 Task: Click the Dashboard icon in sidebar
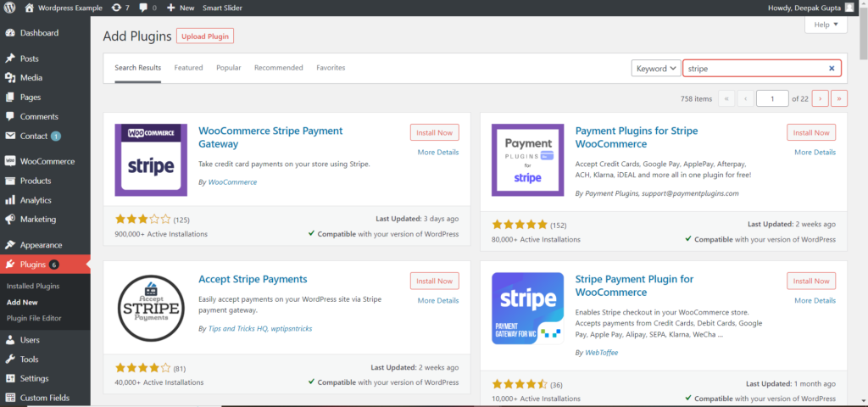point(10,33)
